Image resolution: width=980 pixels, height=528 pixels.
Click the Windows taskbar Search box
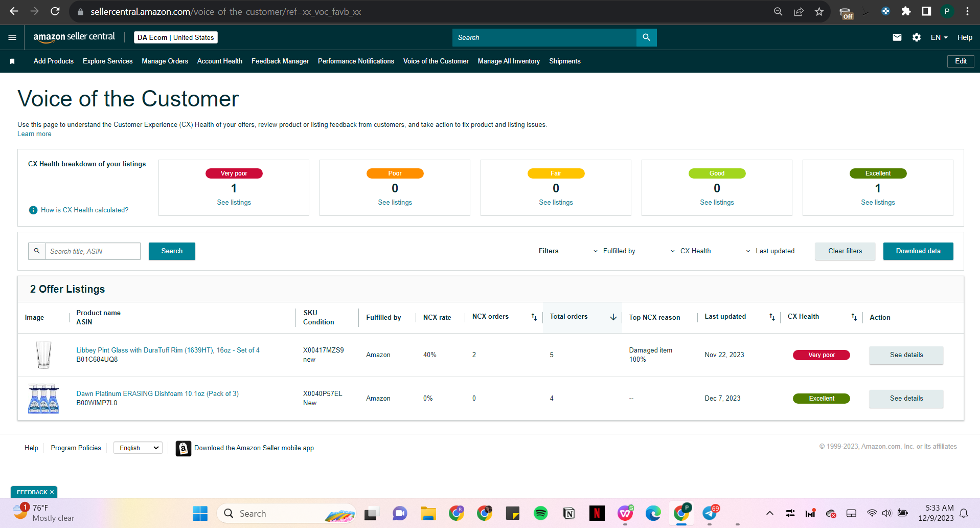tap(286, 513)
